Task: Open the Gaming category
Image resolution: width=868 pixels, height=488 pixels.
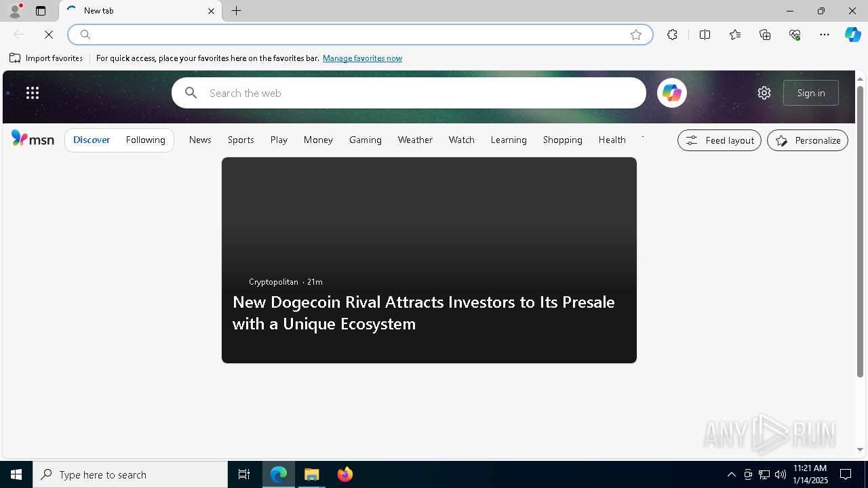Action: (366, 140)
